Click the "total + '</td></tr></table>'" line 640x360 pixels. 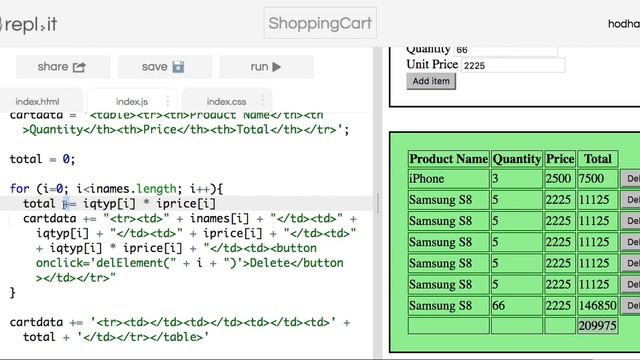coord(116,337)
